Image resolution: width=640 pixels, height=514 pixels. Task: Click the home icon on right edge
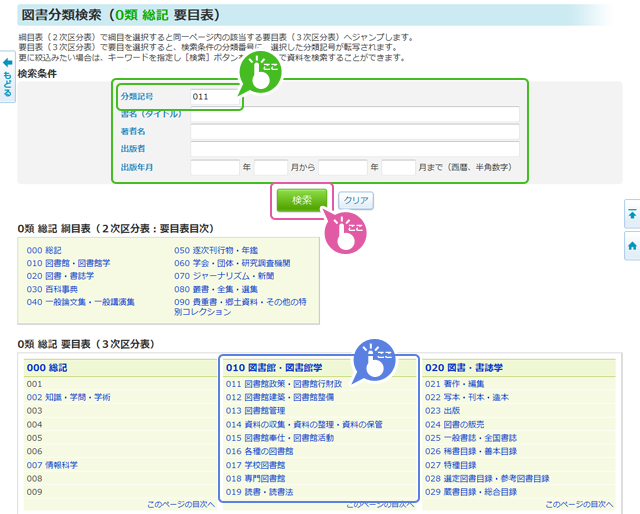coord(631,244)
